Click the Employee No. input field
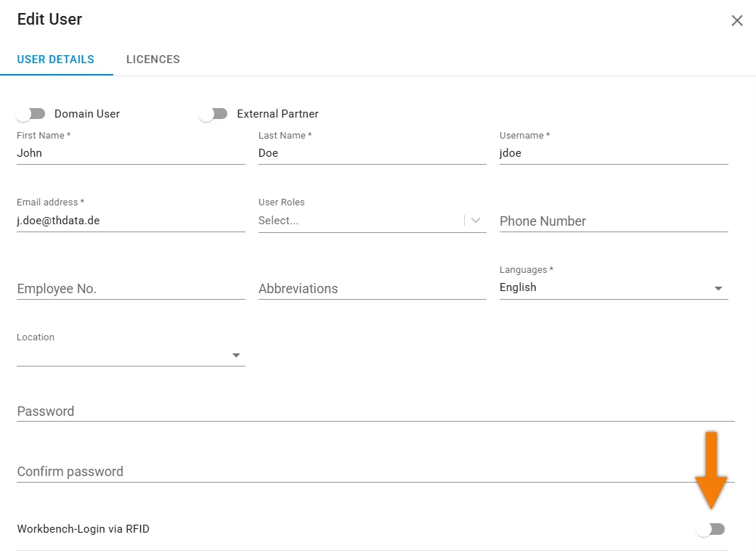 coord(131,289)
